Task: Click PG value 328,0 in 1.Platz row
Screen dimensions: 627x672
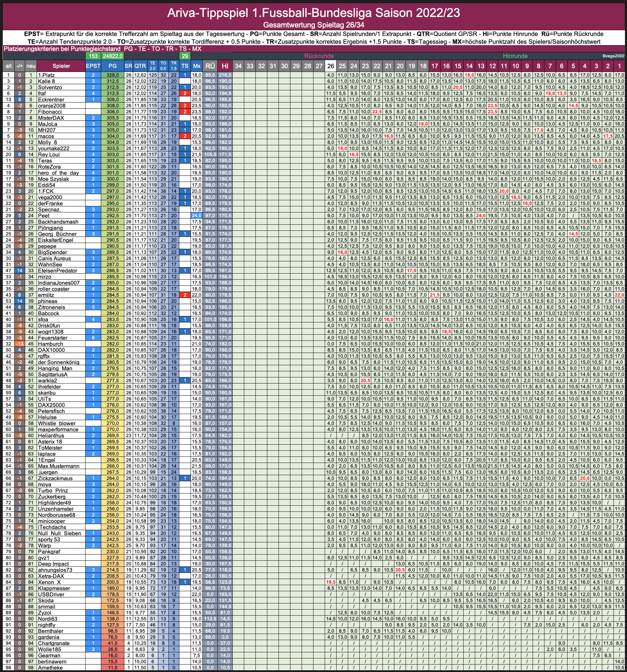Action: tap(112, 75)
